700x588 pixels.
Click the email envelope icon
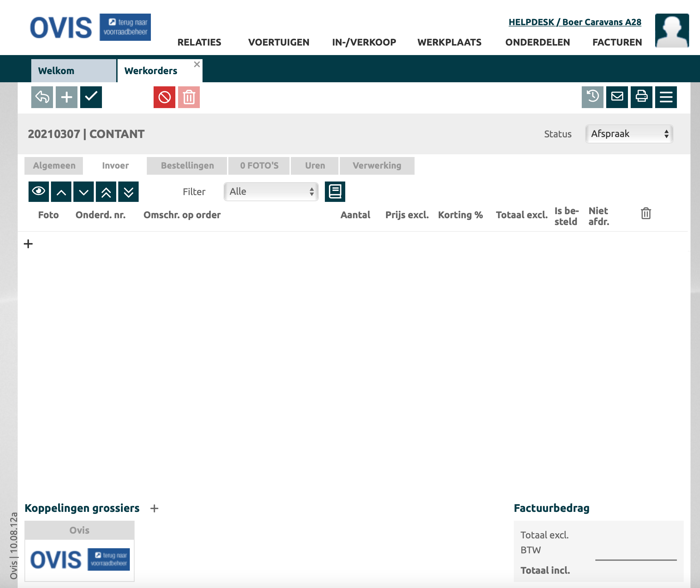click(617, 97)
